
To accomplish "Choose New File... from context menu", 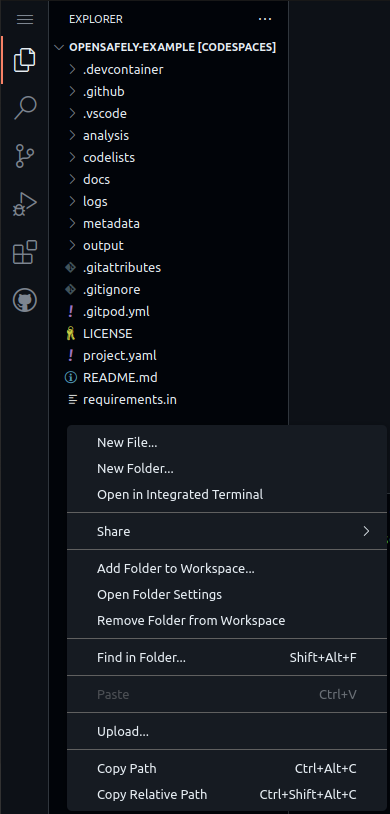I will coord(227,442).
